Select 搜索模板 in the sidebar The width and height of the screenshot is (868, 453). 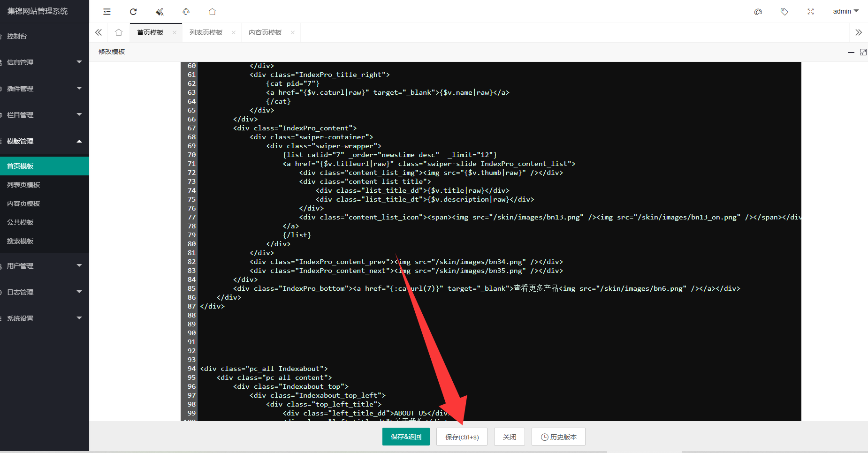click(45, 241)
